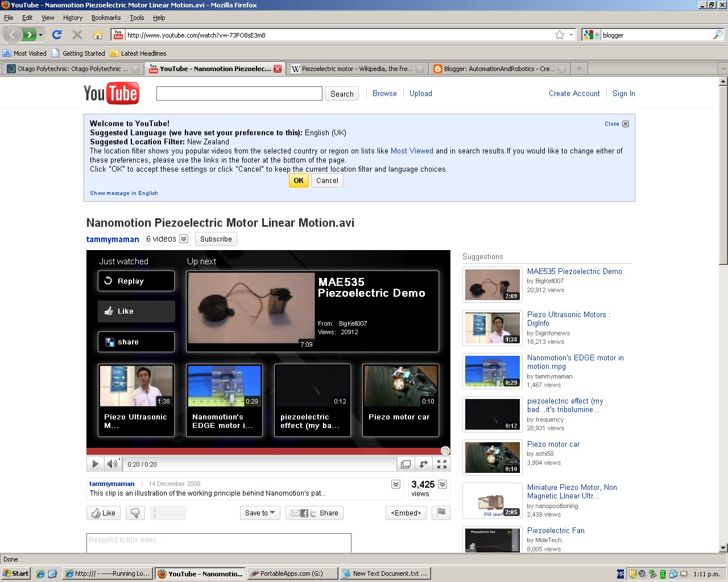
Task: Click the thumbs down dislike icon
Action: [135, 513]
